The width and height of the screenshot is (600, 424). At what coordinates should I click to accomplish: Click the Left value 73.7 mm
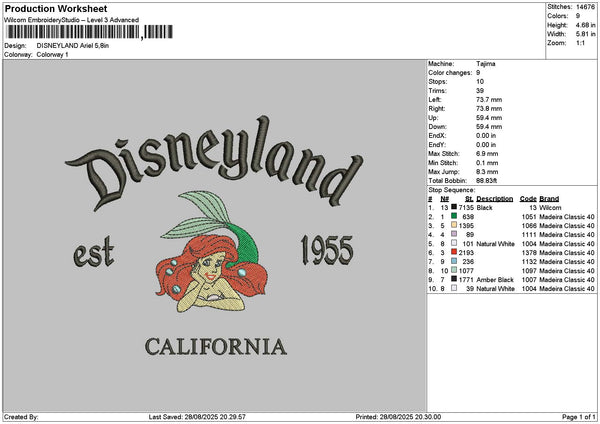489,100
